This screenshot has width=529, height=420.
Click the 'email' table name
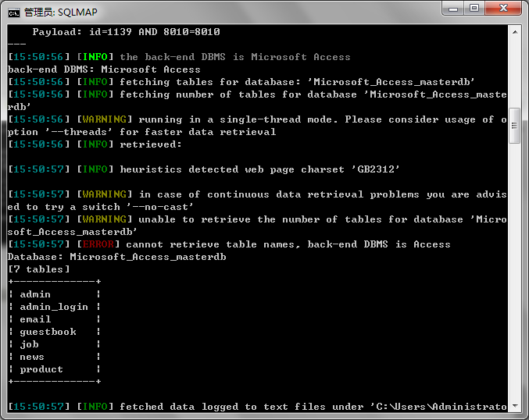click(35, 319)
